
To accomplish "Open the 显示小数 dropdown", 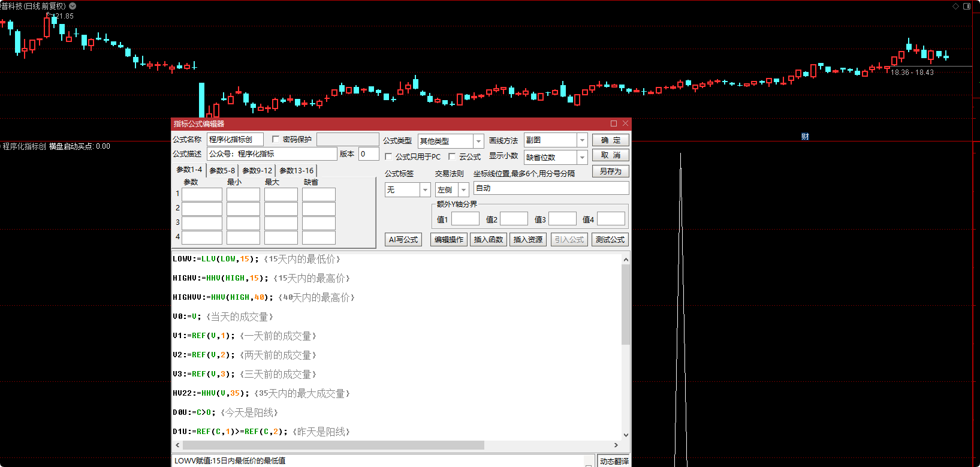I will tap(581, 157).
